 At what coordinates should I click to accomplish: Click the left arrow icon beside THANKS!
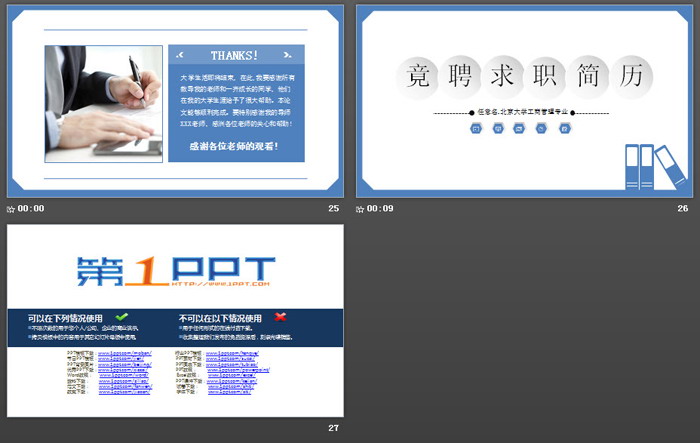[180, 55]
